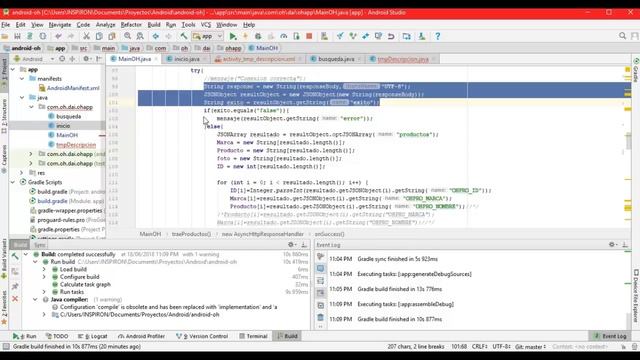The height and width of the screenshot is (360, 640).
Task: Open the app run configuration dropdown
Action: [x=207, y=36]
